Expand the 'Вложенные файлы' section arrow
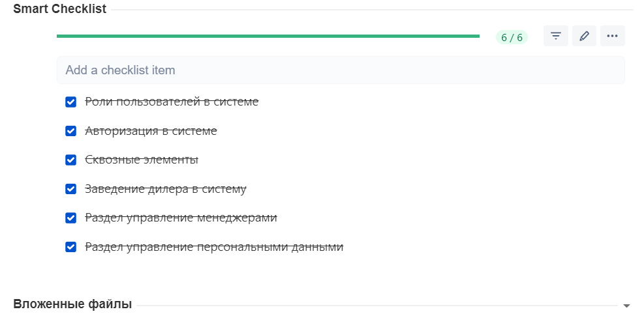Image resolution: width=644 pixels, height=316 pixels. tap(626, 306)
